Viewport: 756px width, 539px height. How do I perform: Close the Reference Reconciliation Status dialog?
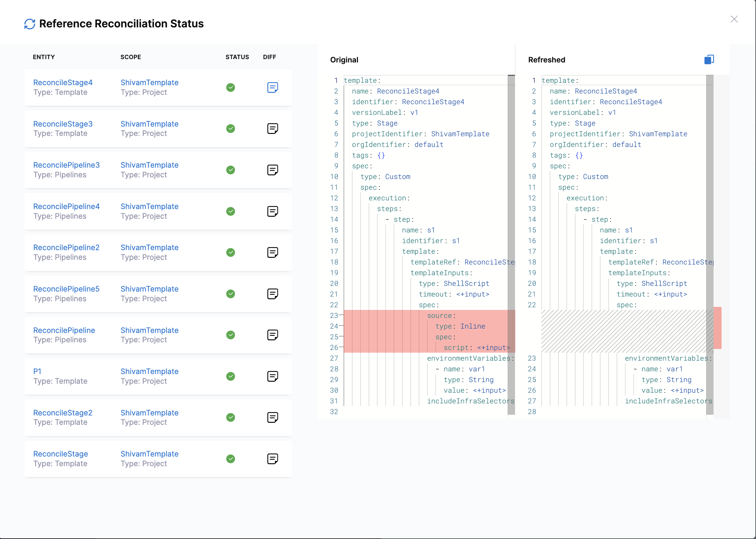(734, 19)
